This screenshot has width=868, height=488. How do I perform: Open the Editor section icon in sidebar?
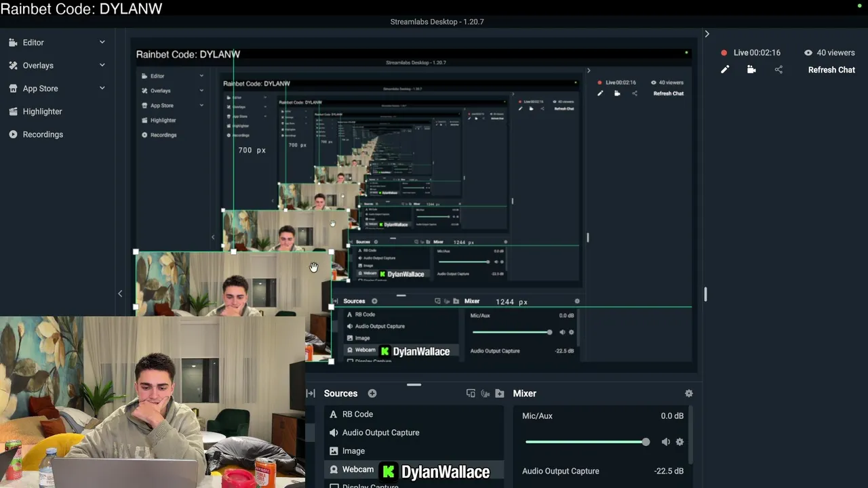tap(13, 42)
